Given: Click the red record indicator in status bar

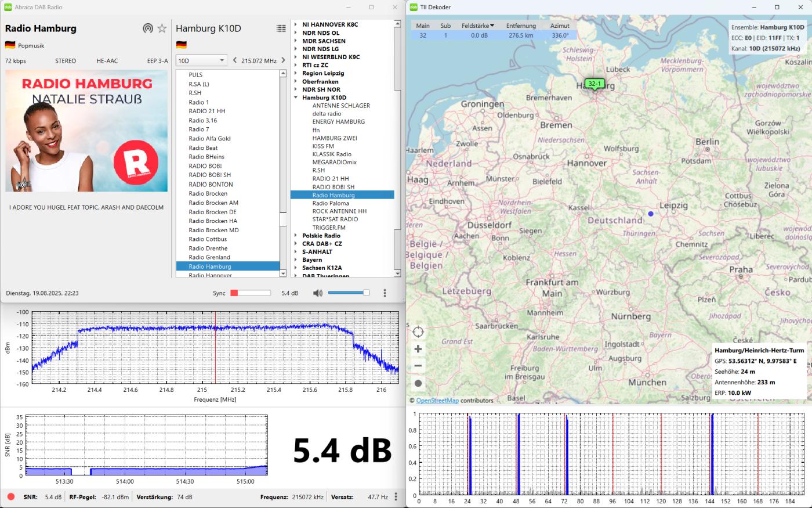Looking at the screenshot, I should (x=11, y=497).
